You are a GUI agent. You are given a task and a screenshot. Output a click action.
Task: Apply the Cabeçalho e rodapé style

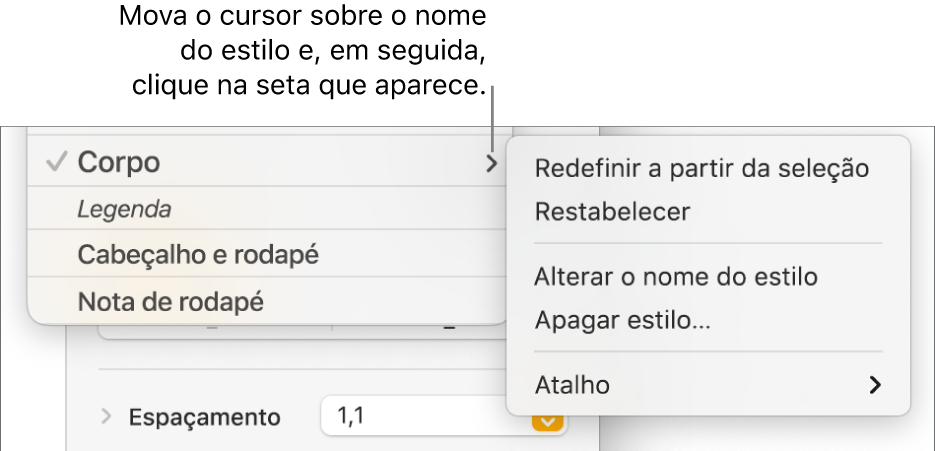click(x=198, y=255)
